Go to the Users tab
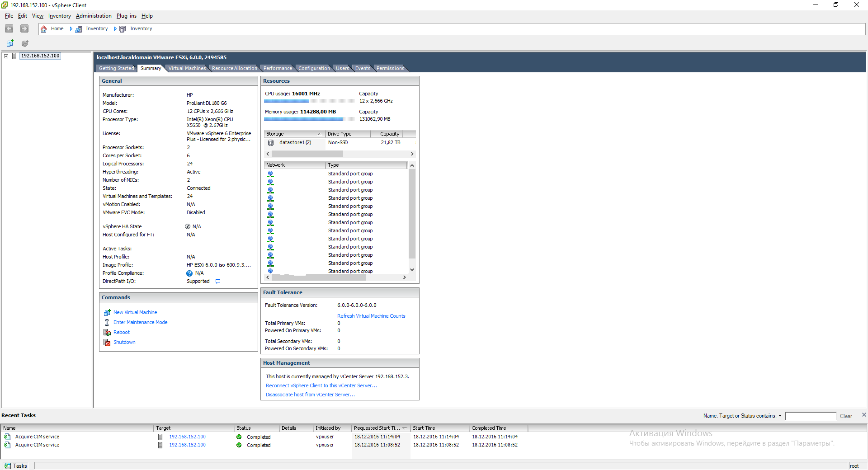Image resolution: width=868 pixels, height=470 pixels. 342,68
